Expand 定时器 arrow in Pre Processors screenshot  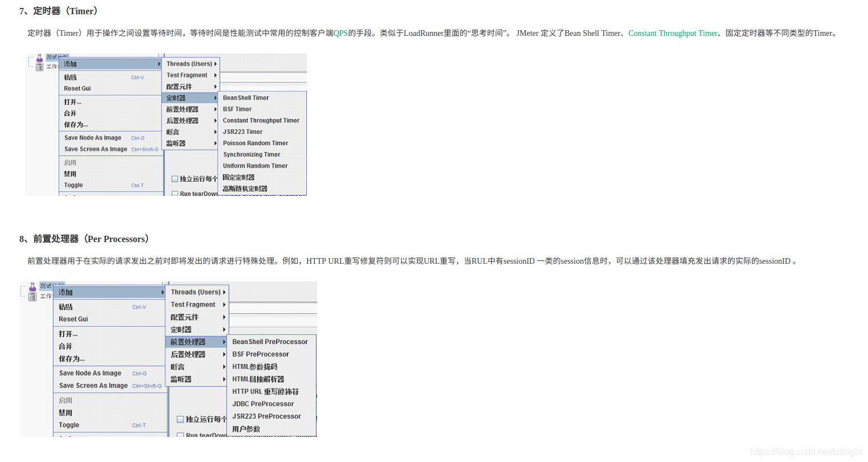coord(224,329)
